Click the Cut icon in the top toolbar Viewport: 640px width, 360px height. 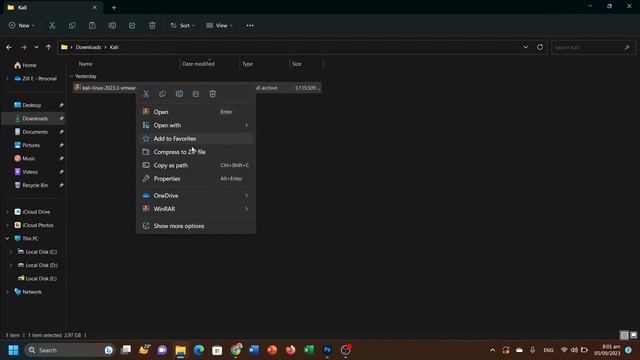[52, 25]
